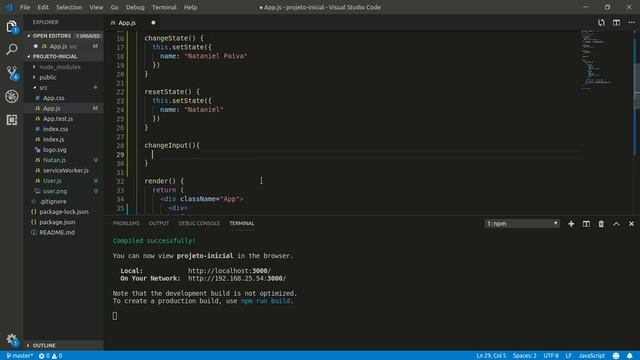
Task: Split the terminal panel
Action: [586, 224]
